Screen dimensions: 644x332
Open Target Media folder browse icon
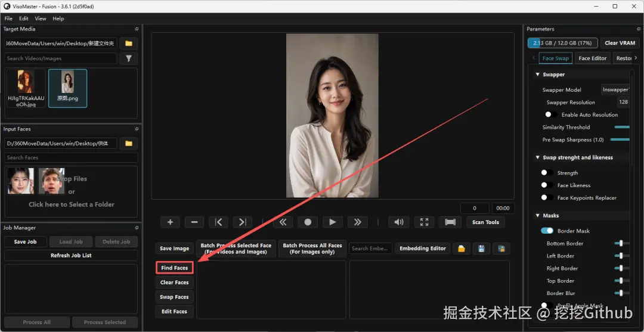pos(129,44)
